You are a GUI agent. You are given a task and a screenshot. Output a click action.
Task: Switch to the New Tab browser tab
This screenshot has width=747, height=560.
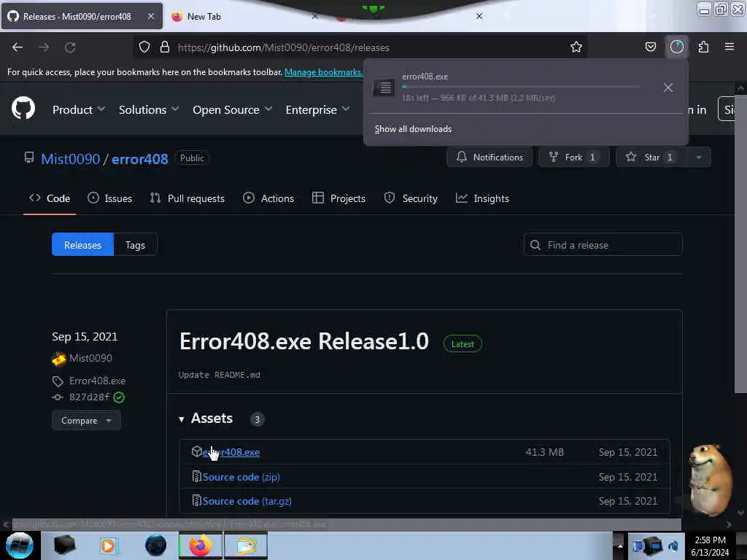pyautogui.click(x=204, y=17)
